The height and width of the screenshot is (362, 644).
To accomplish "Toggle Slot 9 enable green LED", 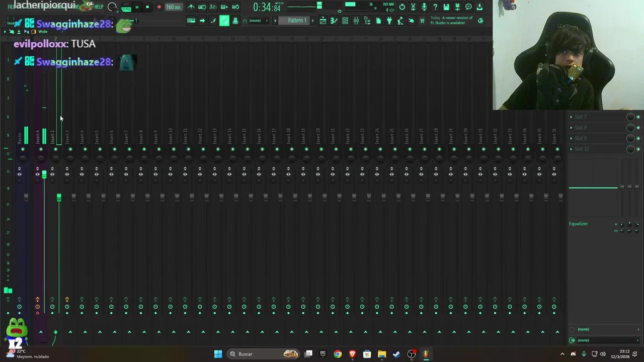I will [x=638, y=138].
